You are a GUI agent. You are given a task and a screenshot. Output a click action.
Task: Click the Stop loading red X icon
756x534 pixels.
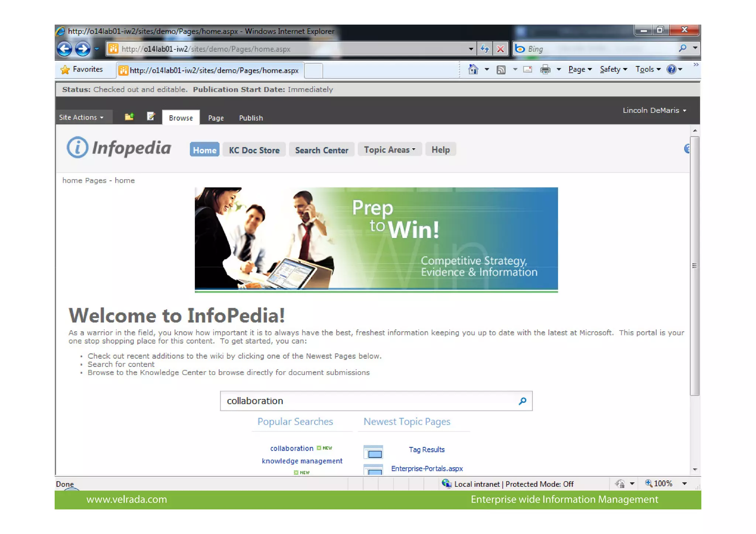pyautogui.click(x=500, y=49)
